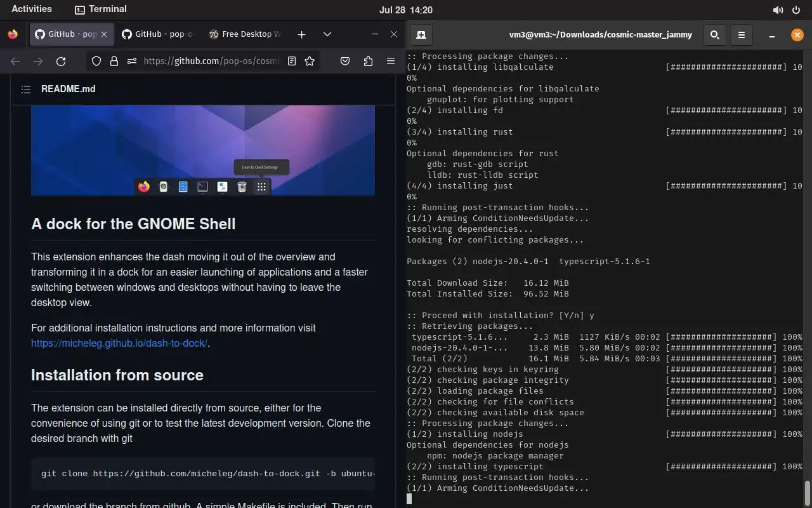The height and width of the screenshot is (508, 812).
Task: Open README outline list icon
Action: click(x=26, y=90)
